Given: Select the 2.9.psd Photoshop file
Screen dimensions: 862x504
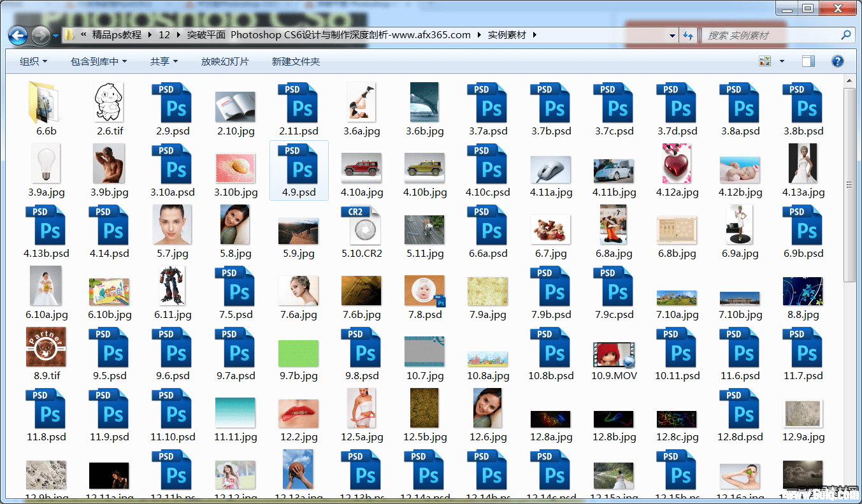Looking at the screenshot, I should coord(172,103).
